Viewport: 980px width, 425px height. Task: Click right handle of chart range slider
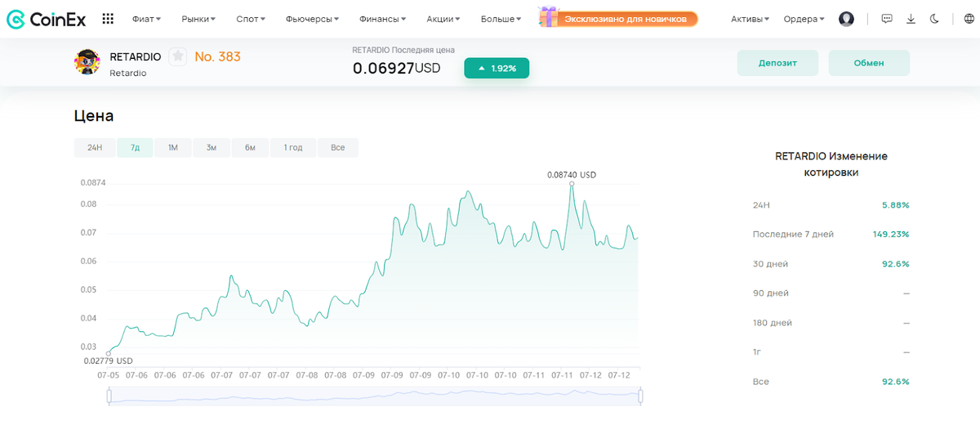(x=640, y=396)
